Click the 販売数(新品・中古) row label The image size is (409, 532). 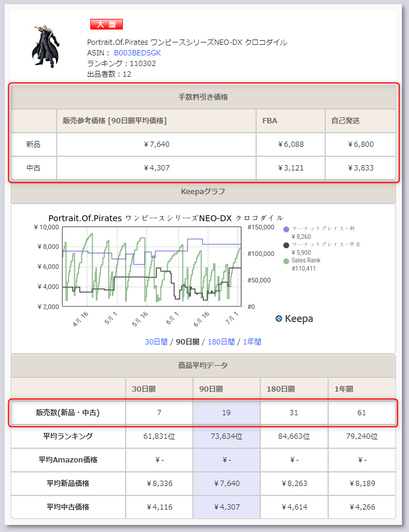pyautogui.click(x=67, y=413)
